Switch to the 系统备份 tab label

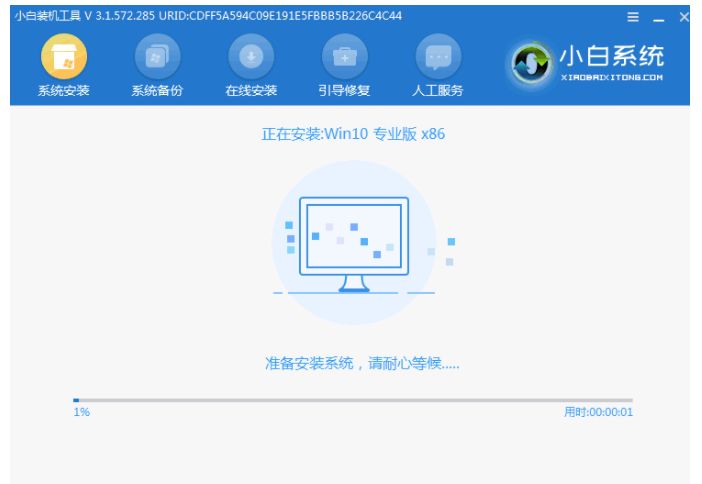[x=157, y=91]
